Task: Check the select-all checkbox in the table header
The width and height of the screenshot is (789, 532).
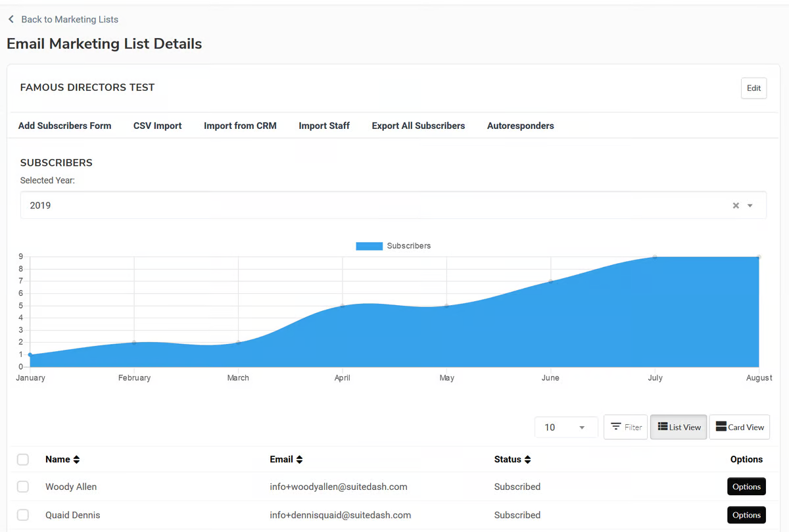Action: click(23, 459)
